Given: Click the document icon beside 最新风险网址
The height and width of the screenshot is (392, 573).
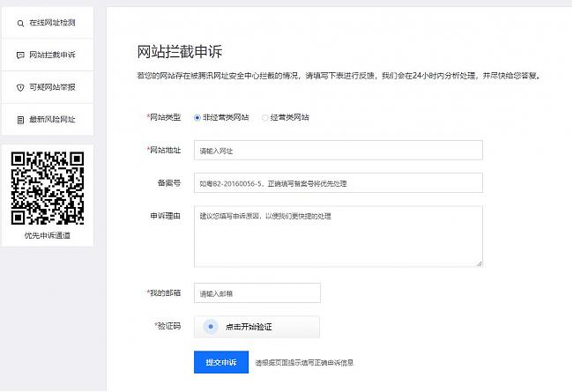Looking at the screenshot, I should tap(20, 120).
